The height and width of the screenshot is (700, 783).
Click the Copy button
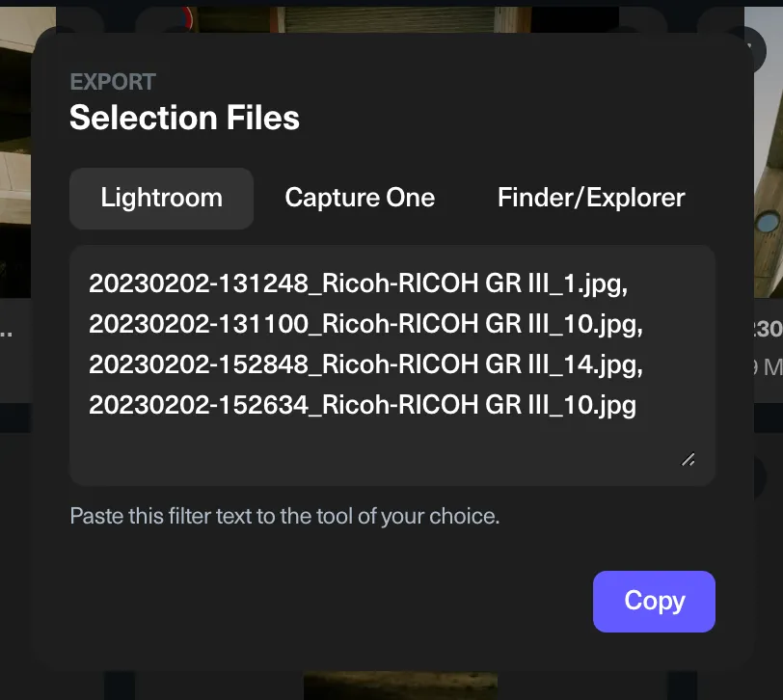coord(654,601)
